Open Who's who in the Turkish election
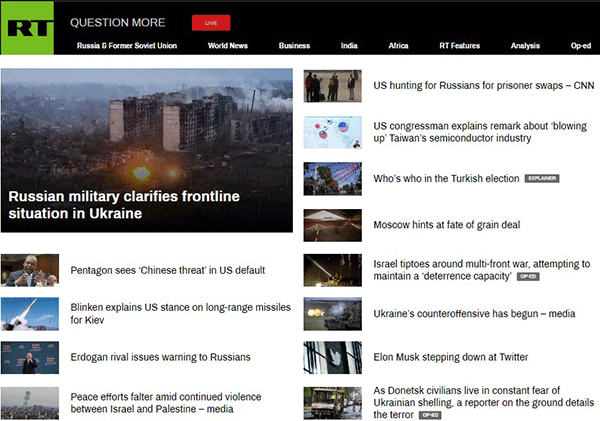600x421 pixels. pos(446,179)
